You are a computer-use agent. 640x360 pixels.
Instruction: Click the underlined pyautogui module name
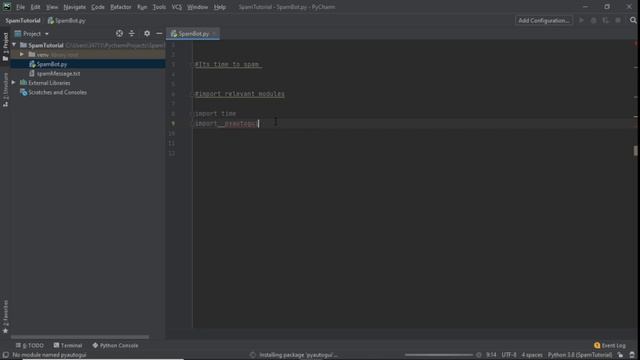pos(241,123)
